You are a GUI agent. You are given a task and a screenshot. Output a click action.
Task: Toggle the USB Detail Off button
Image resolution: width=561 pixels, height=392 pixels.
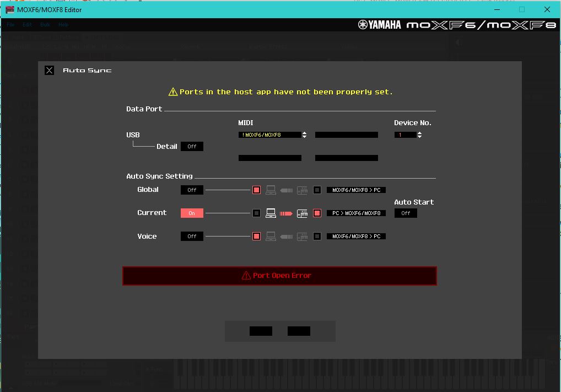(x=192, y=147)
